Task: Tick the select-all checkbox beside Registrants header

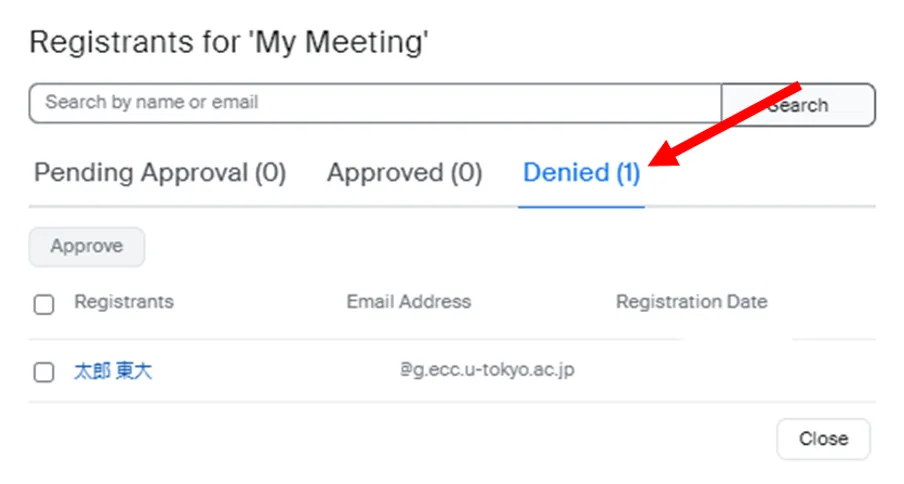Action: [x=44, y=304]
